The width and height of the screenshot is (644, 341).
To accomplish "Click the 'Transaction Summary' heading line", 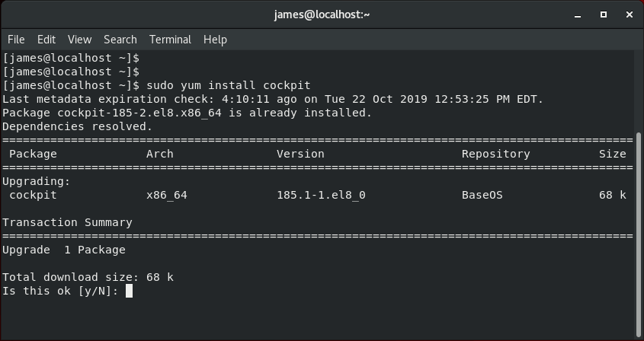I will click(x=67, y=222).
